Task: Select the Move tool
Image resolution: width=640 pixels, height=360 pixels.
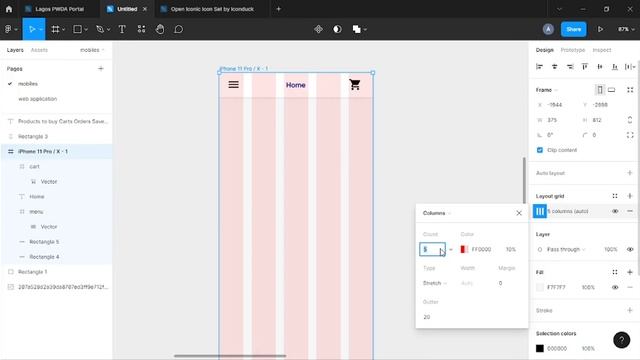Action: 32,29
